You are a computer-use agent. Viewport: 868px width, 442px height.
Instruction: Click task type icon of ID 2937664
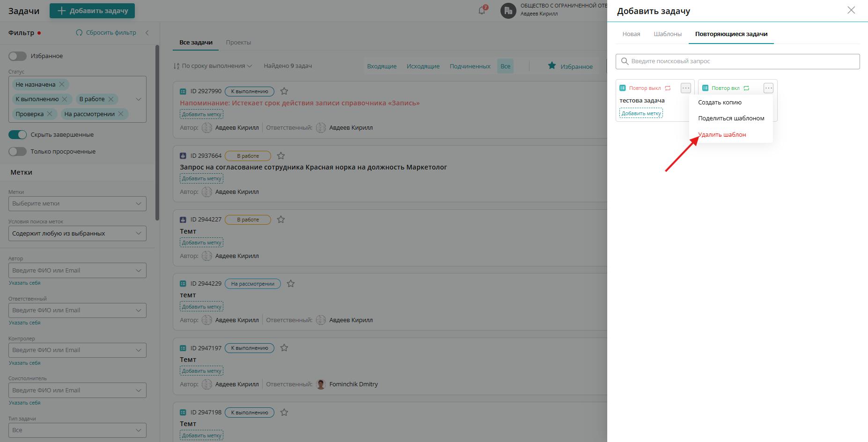pyautogui.click(x=183, y=156)
